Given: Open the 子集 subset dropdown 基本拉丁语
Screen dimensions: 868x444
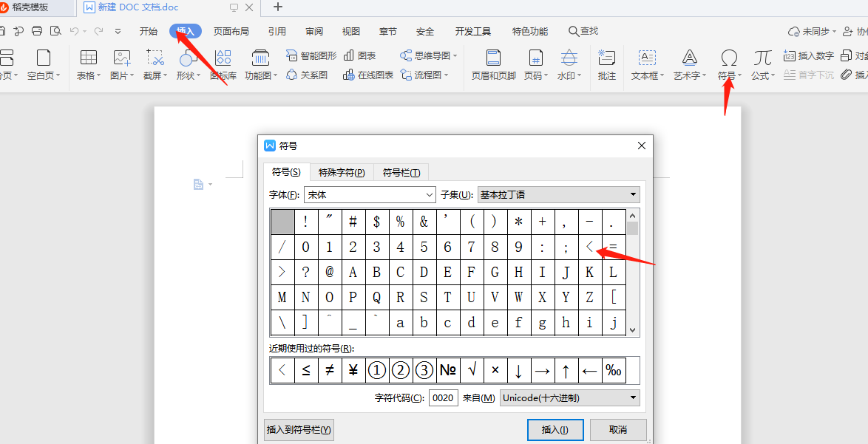Looking at the screenshot, I should click(558, 194).
